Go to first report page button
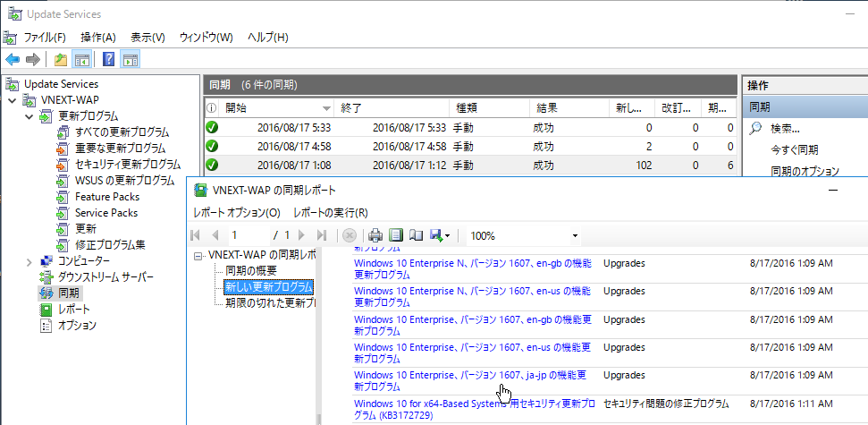 click(x=196, y=235)
